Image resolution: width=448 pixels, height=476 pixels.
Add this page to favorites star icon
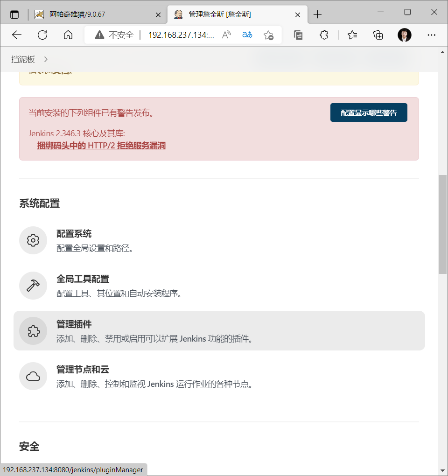click(x=268, y=35)
